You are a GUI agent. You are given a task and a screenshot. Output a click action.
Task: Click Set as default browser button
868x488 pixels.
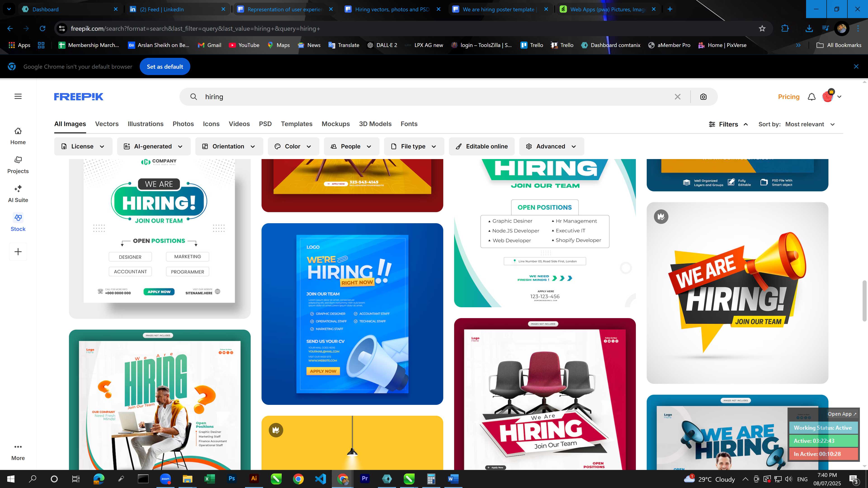[165, 67]
